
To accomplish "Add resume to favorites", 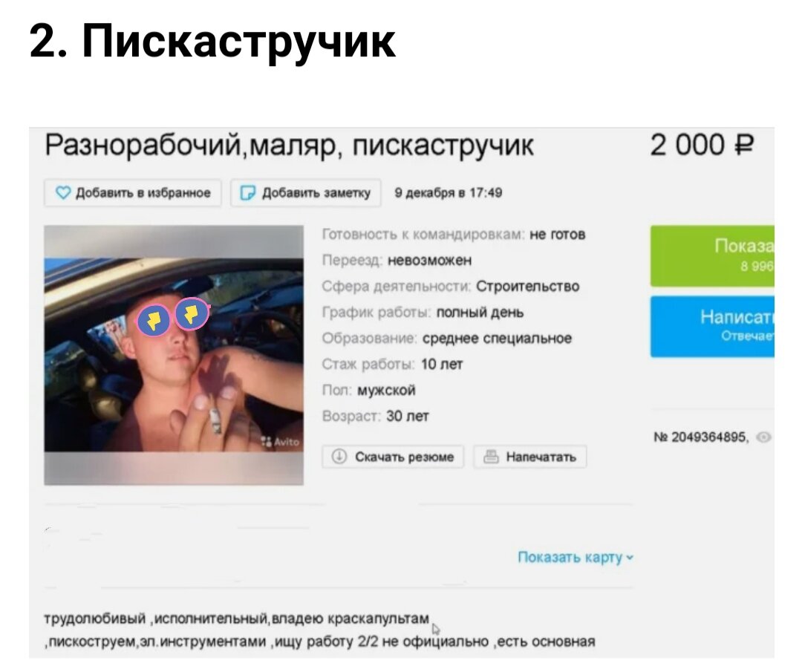I will click(x=133, y=193).
